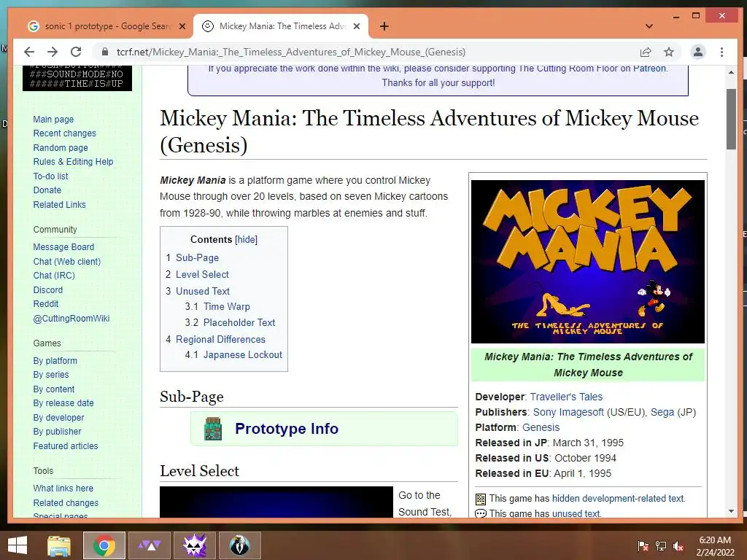Open a new tab with the plus button
Viewport: 747px width, 560px height.
[x=384, y=26]
